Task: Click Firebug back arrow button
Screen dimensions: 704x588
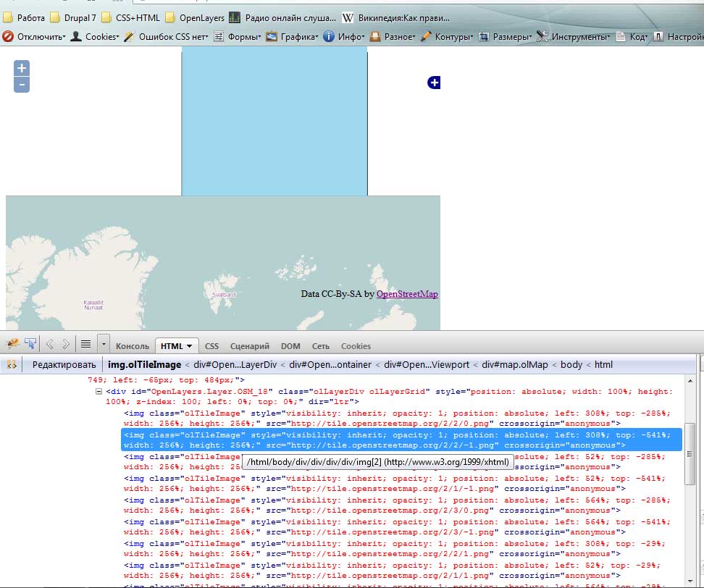Action: tap(51, 345)
